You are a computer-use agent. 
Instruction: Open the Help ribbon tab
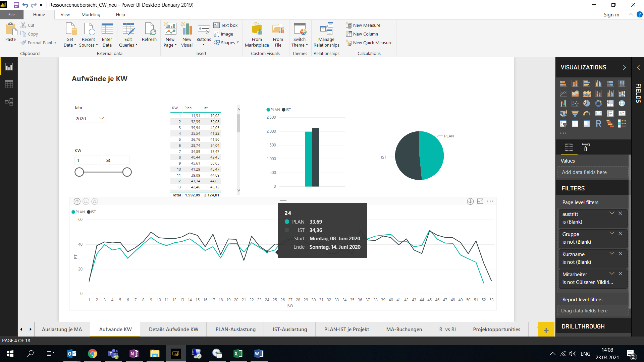[120, 14]
